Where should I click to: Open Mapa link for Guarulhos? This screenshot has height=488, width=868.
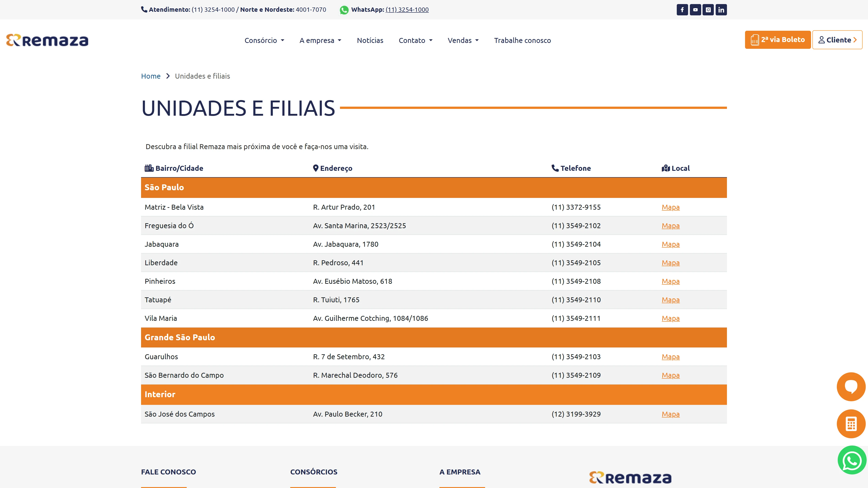click(x=670, y=357)
